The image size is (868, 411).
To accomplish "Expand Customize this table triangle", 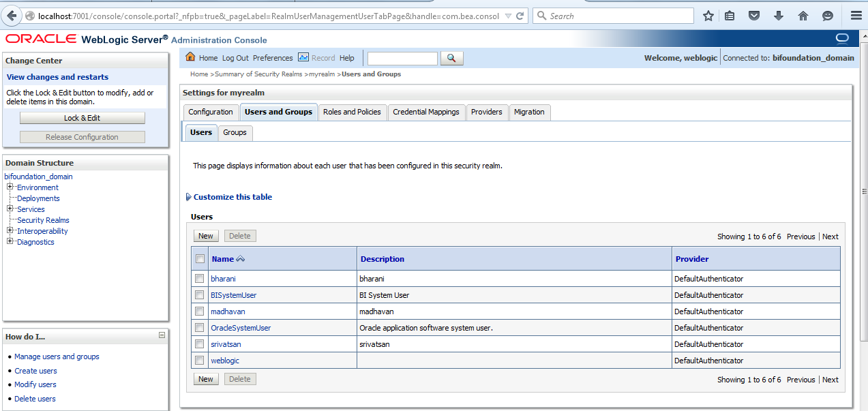I will coord(189,197).
